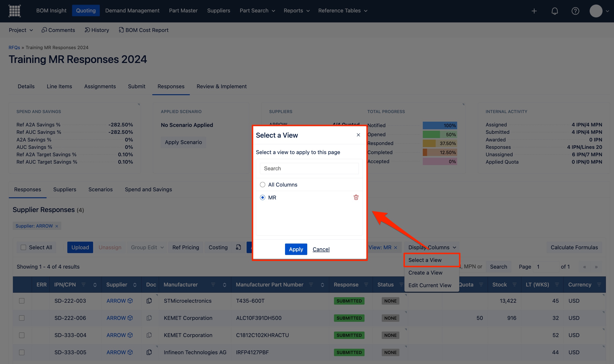Expand the Reports menu
The width and height of the screenshot is (614, 364).
pos(296,10)
